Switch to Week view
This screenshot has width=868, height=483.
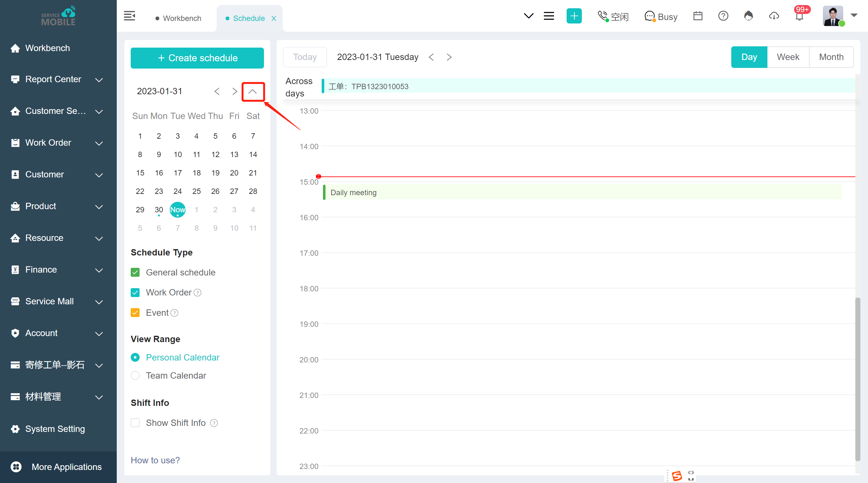click(x=788, y=57)
